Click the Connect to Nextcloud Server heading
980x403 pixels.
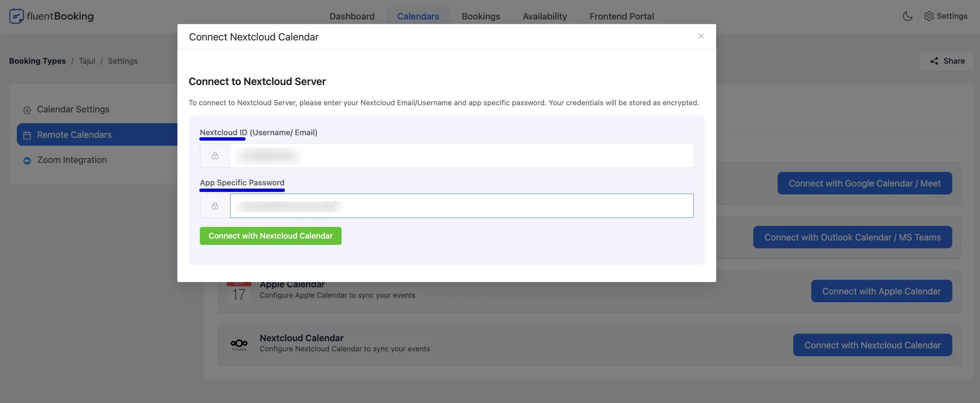(257, 82)
